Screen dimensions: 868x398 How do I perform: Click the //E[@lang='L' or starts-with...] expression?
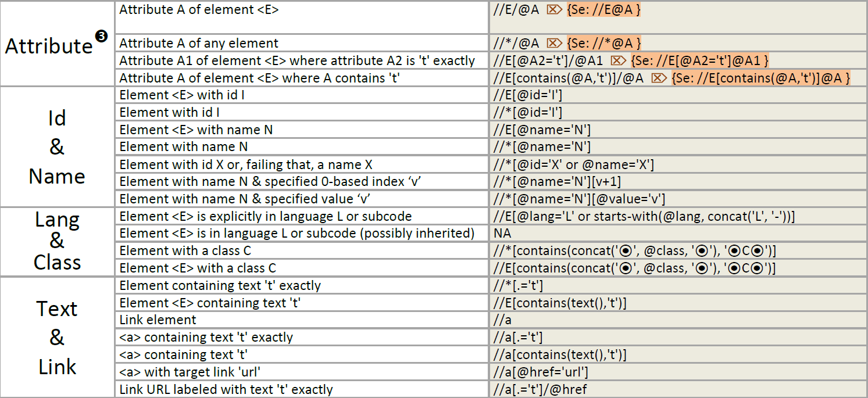tap(644, 216)
